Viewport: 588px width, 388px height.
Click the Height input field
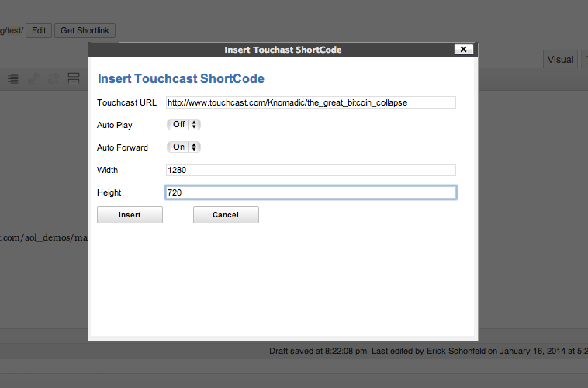point(310,192)
